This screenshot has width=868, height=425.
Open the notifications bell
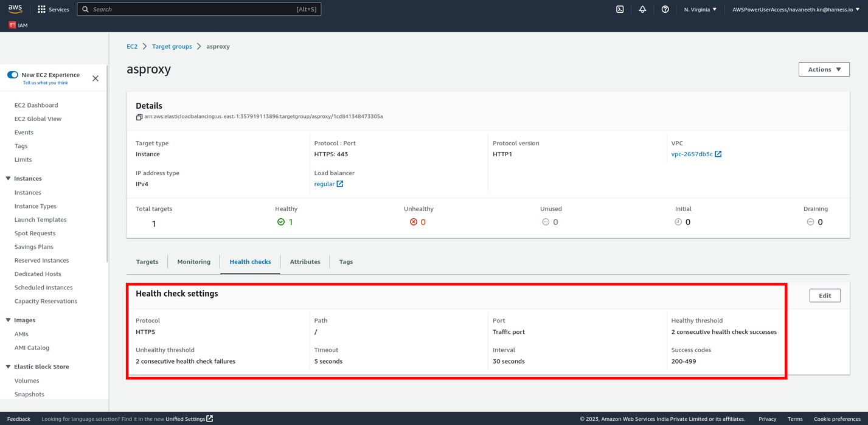point(642,9)
